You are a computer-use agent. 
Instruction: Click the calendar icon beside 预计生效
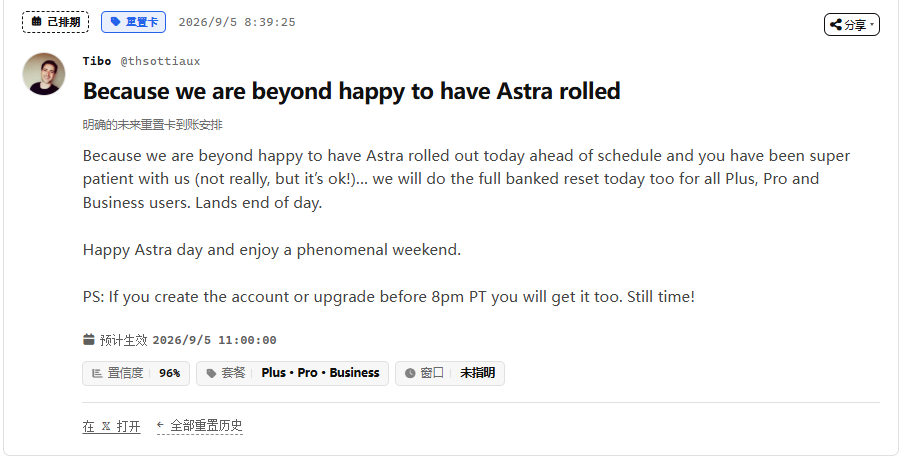click(x=89, y=339)
